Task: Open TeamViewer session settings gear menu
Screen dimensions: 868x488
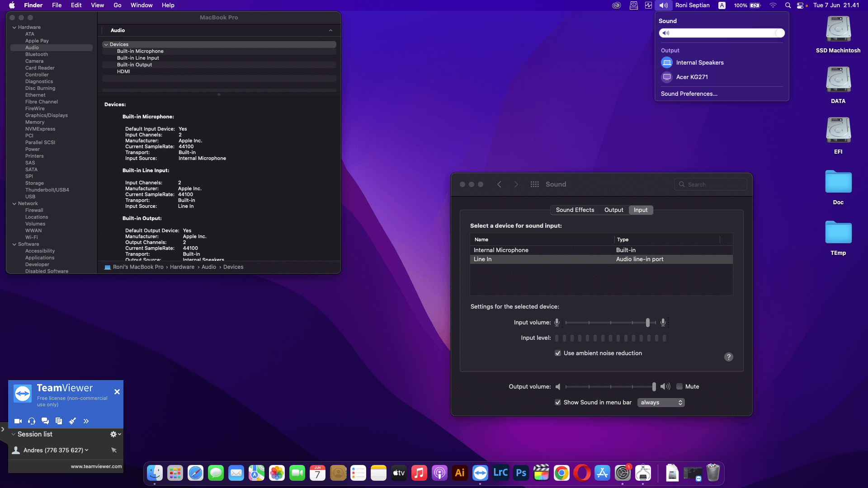Action: click(116, 434)
